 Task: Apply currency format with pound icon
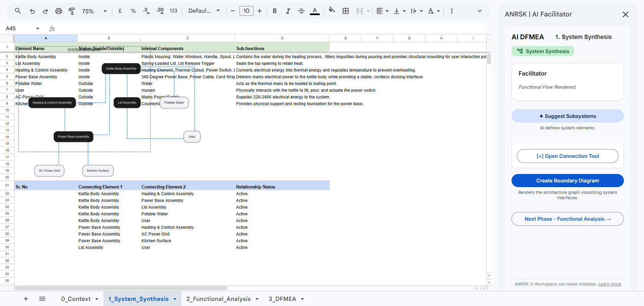tap(120, 11)
